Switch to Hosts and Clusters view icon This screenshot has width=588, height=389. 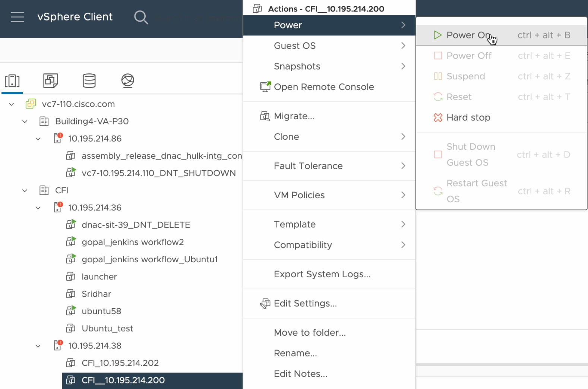click(x=12, y=80)
